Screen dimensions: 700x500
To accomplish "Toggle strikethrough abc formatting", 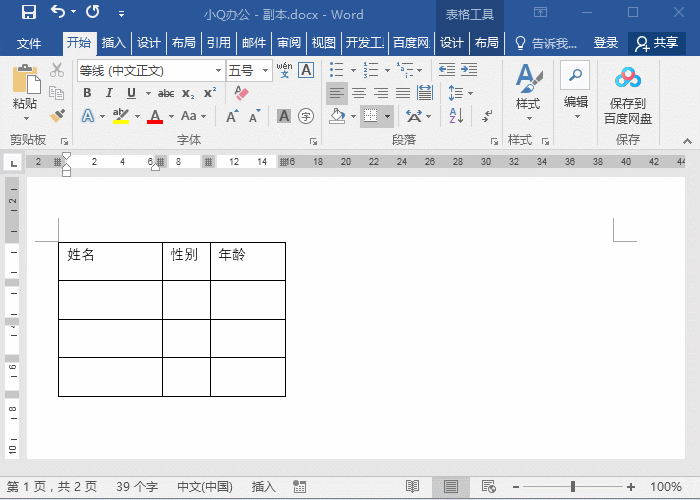I will 166,93.
